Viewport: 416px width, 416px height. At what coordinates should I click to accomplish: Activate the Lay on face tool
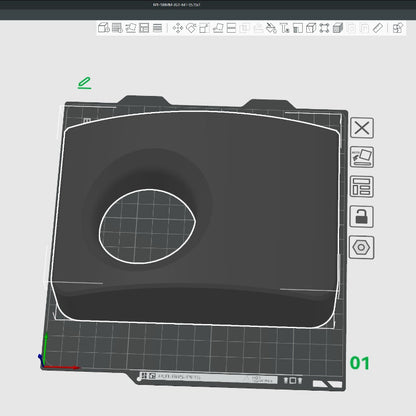click(x=218, y=28)
